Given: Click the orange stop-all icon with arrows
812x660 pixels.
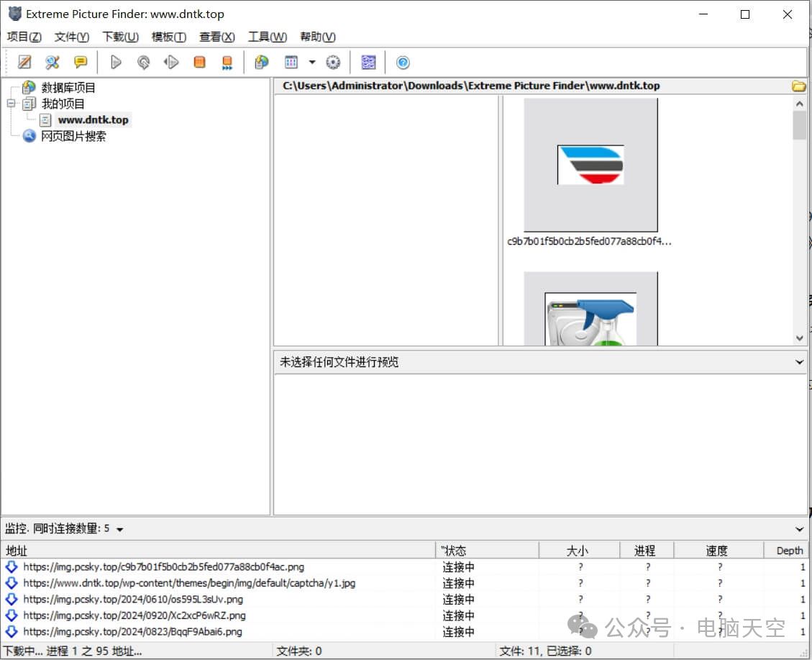Looking at the screenshot, I should coord(227,63).
